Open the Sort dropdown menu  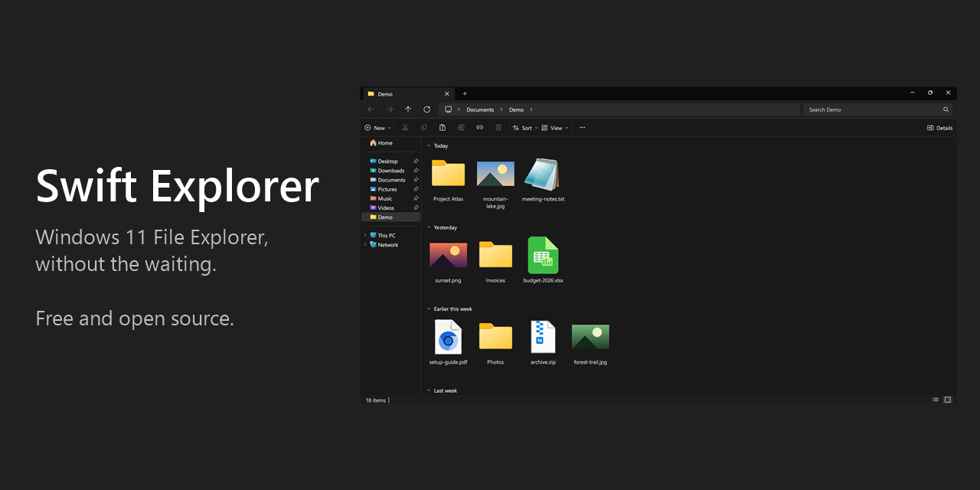point(525,128)
